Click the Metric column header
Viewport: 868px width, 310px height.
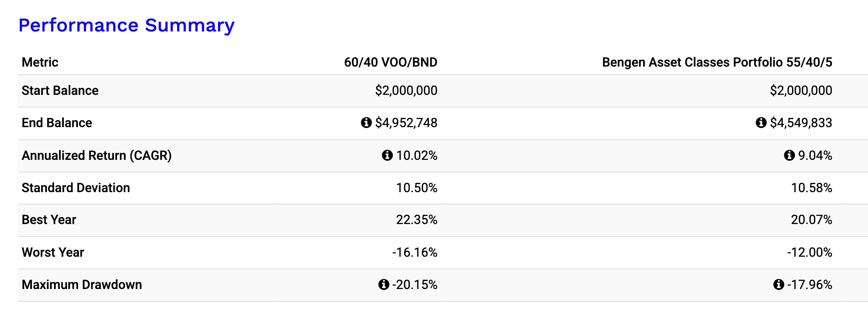[x=40, y=62]
